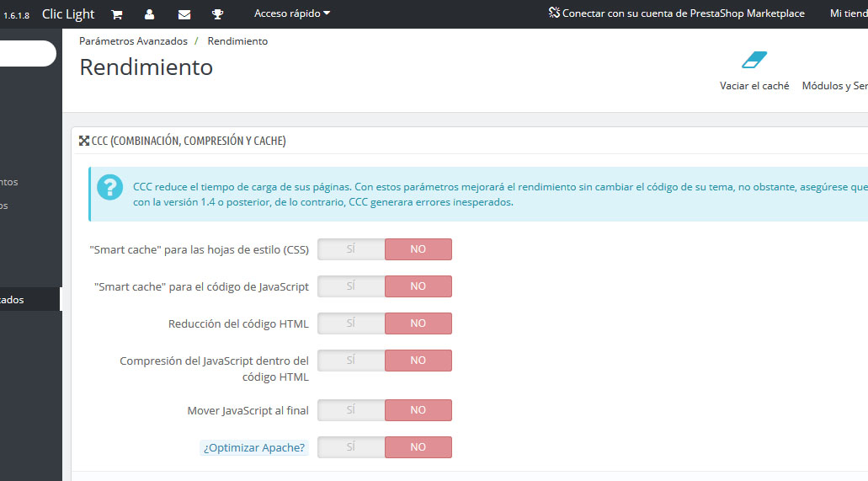This screenshot has height=481, width=868.
Task: Set Compresión del JavaScript to SÍ
Action: pyautogui.click(x=351, y=361)
